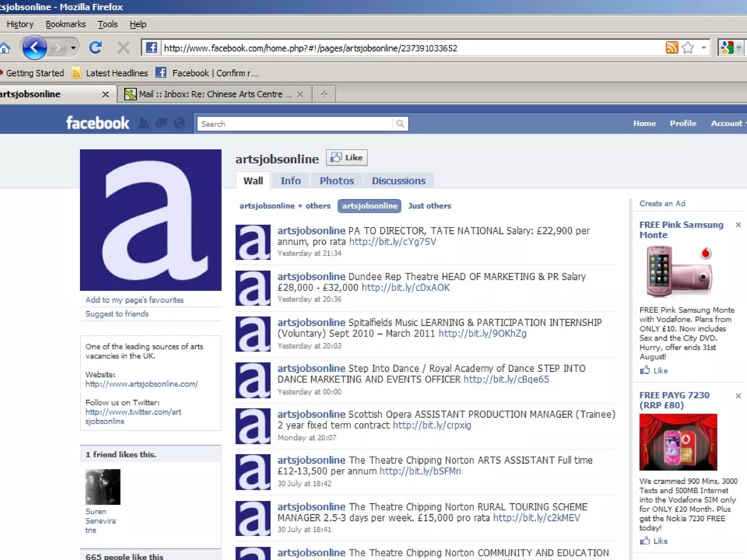Reload the page with the refresh icon

[x=96, y=48]
